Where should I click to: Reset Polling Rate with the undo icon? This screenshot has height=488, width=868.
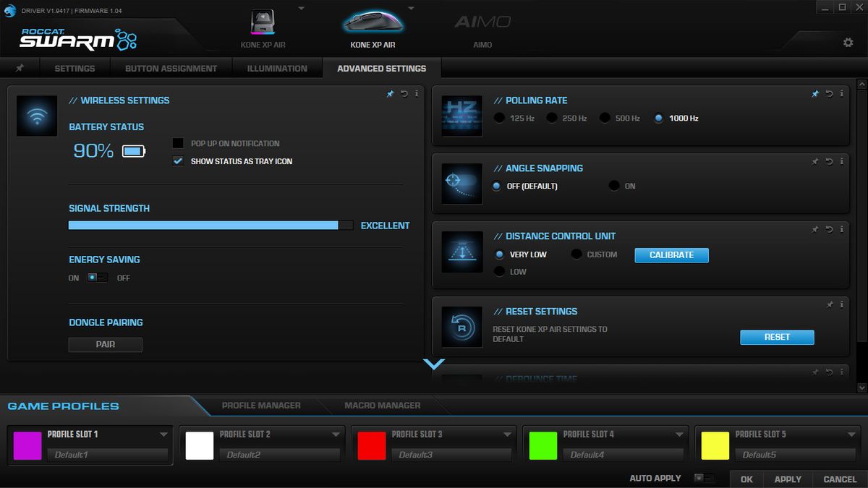tap(829, 94)
